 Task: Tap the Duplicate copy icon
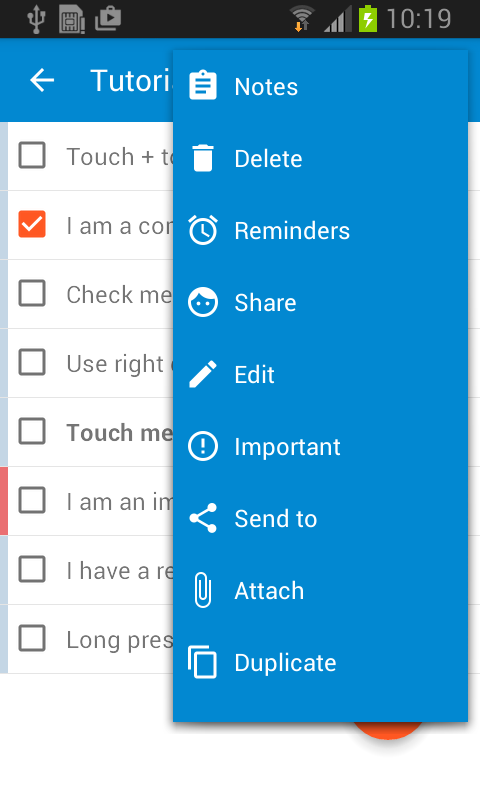(203, 662)
